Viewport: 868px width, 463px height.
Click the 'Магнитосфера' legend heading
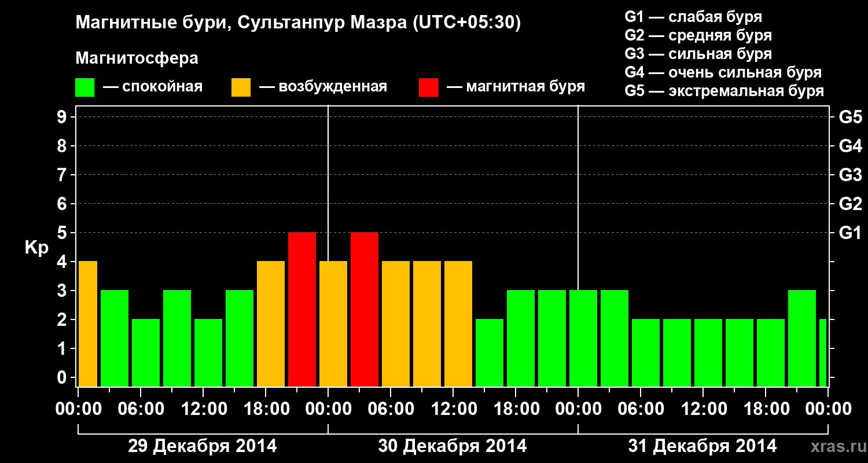tap(137, 58)
